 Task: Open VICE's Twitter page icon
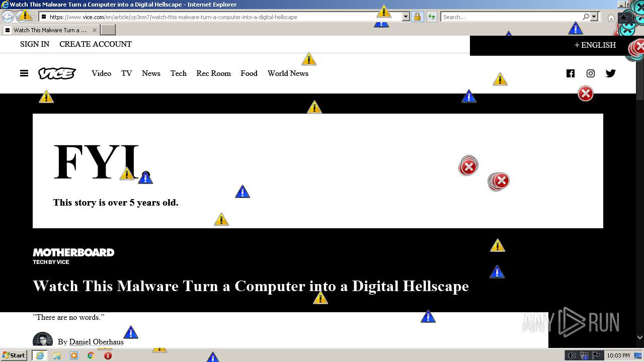[611, 73]
